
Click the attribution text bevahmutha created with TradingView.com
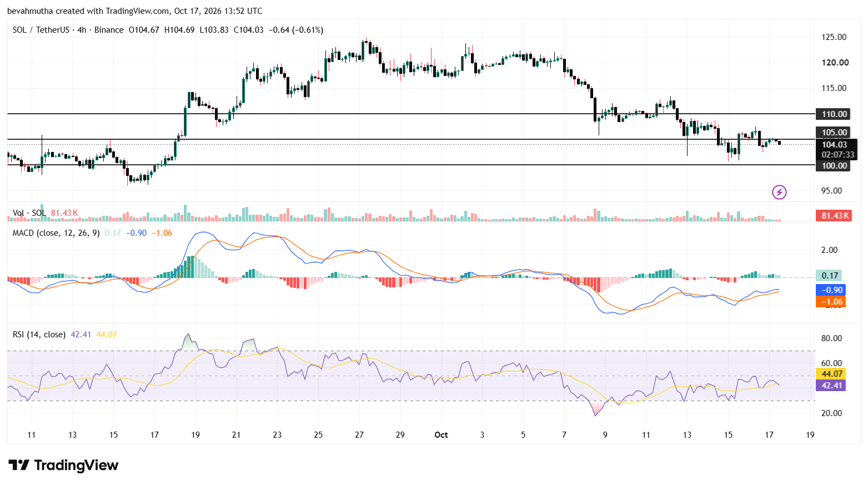88,11
